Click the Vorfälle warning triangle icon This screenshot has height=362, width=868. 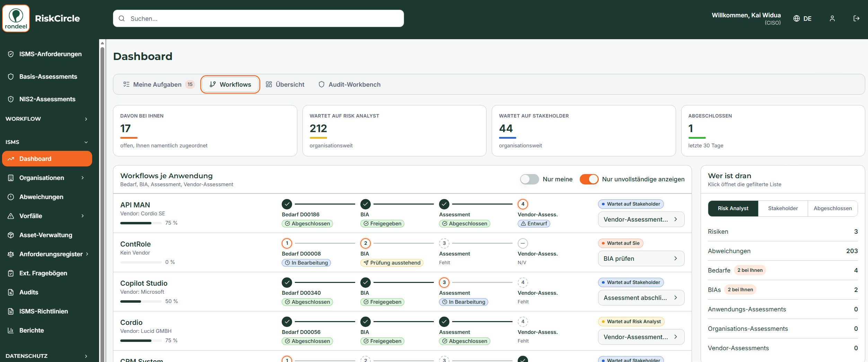pos(11,216)
